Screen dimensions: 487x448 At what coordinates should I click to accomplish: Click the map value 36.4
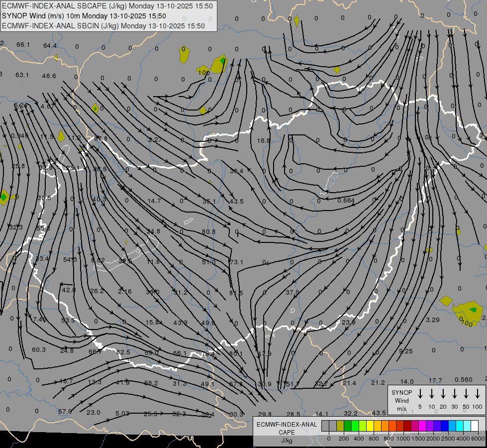click(x=236, y=171)
